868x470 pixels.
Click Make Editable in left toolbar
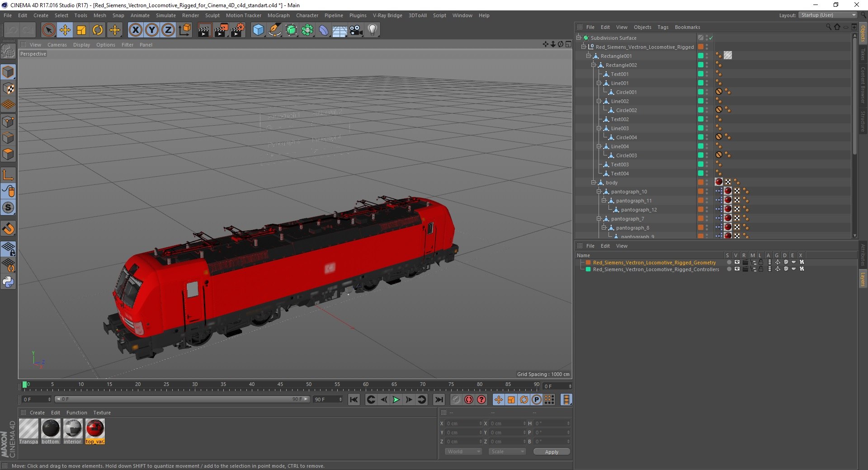point(8,52)
